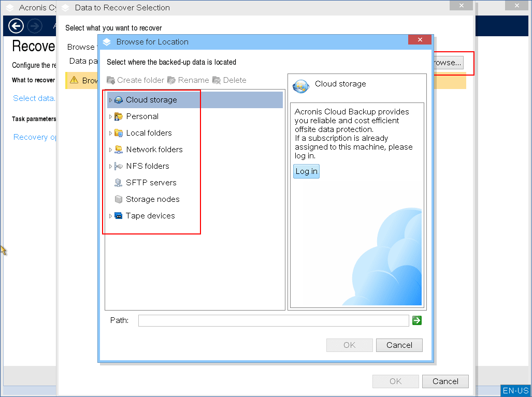Expand the Local folders tree node

(x=110, y=133)
